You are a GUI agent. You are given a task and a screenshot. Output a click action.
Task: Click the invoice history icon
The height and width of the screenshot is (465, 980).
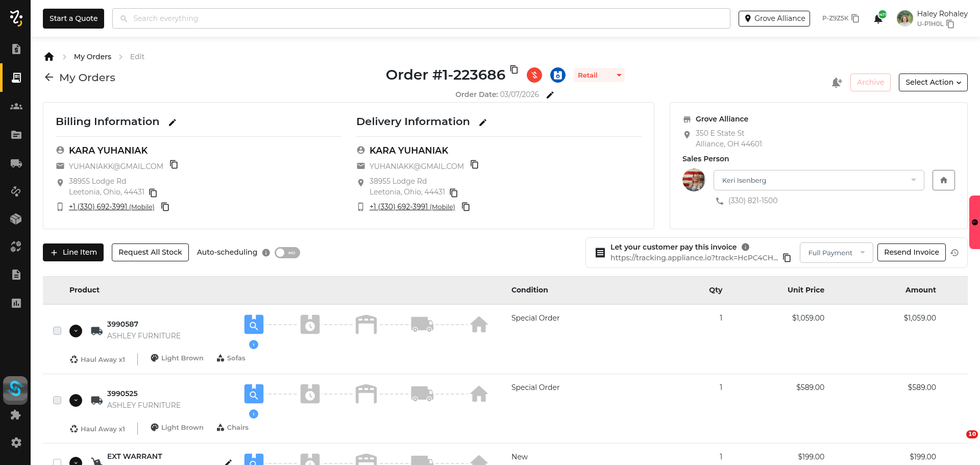tap(954, 253)
